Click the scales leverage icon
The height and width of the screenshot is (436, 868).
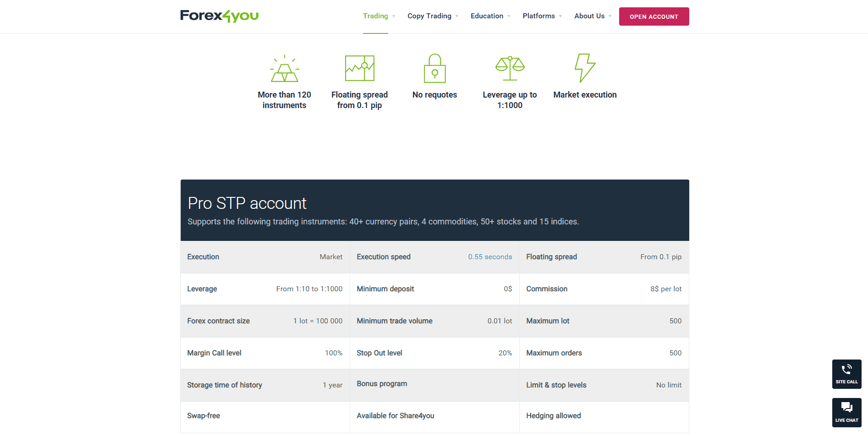pyautogui.click(x=510, y=68)
